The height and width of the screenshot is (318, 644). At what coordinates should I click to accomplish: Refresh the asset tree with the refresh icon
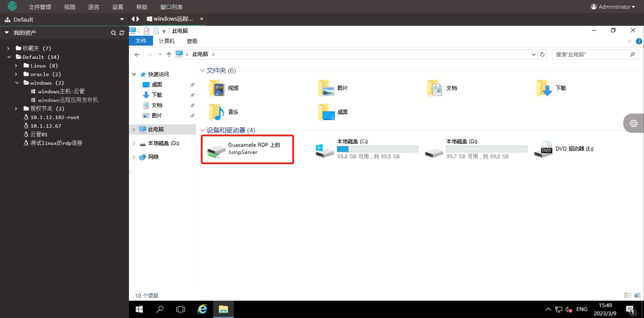(x=122, y=33)
